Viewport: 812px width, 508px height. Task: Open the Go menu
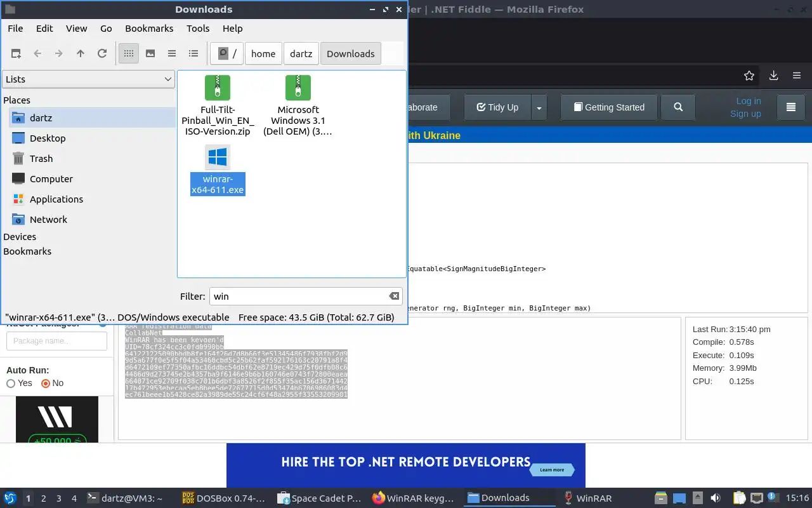(x=106, y=29)
